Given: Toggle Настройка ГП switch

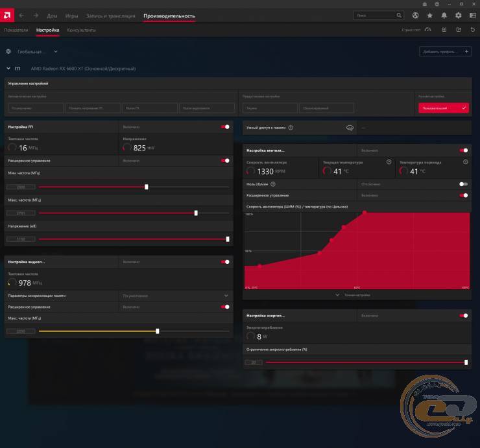Looking at the screenshot, I should pos(225,126).
